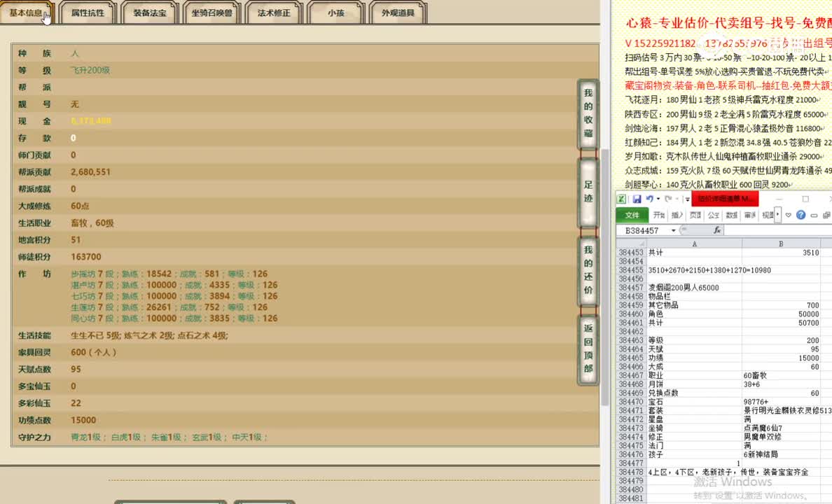
Task: Expand the Name Box dropdown
Action: (x=673, y=230)
